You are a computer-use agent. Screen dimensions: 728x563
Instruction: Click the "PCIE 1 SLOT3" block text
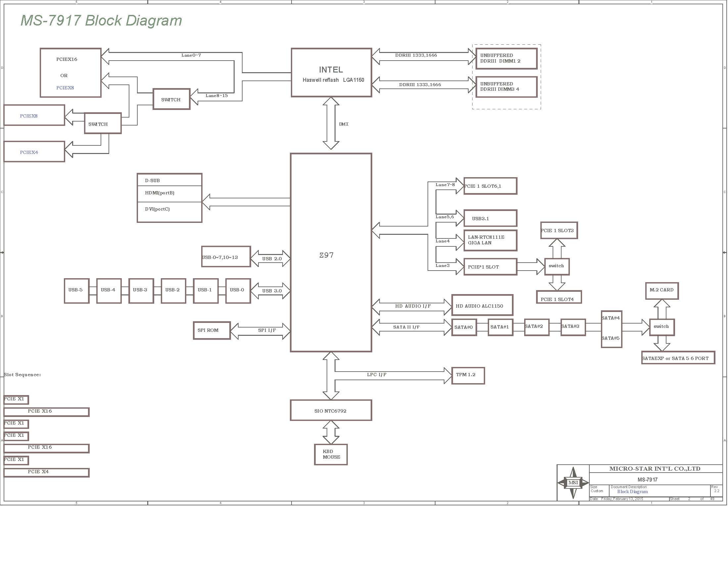click(557, 230)
